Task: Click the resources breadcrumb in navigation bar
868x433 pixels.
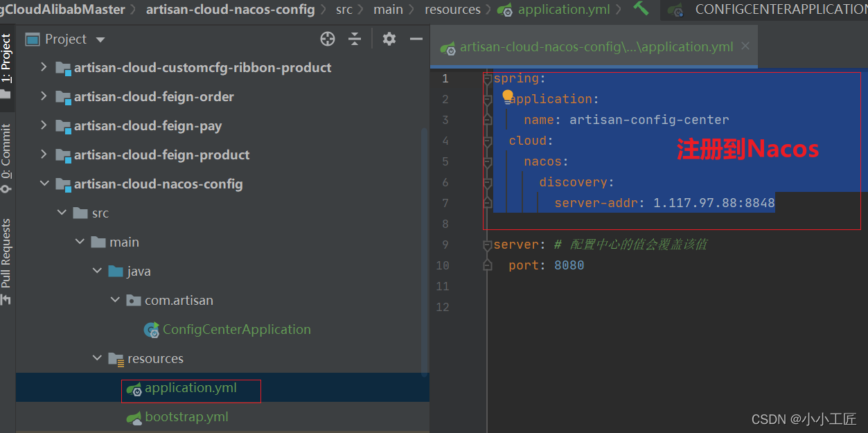Action: click(x=452, y=10)
